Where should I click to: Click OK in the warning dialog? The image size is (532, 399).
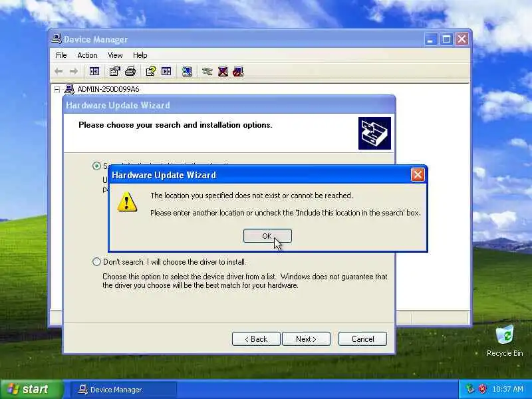pyautogui.click(x=267, y=236)
